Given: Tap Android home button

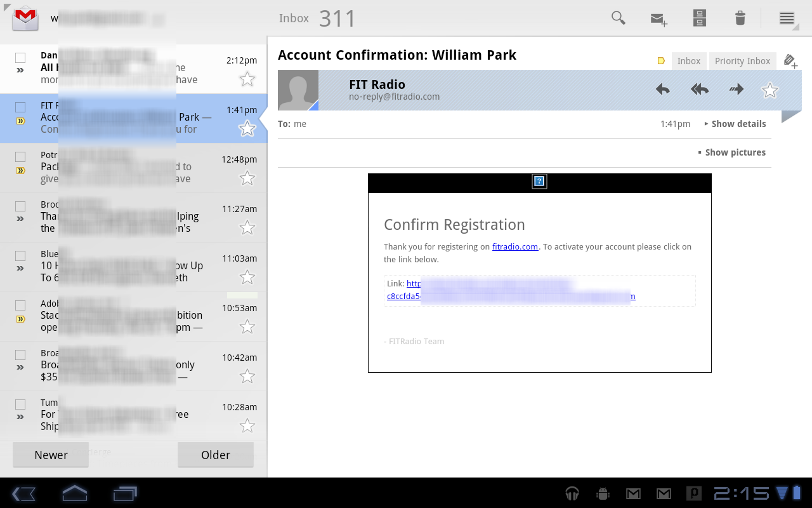Looking at the screenshot, I should pos(74,493).
